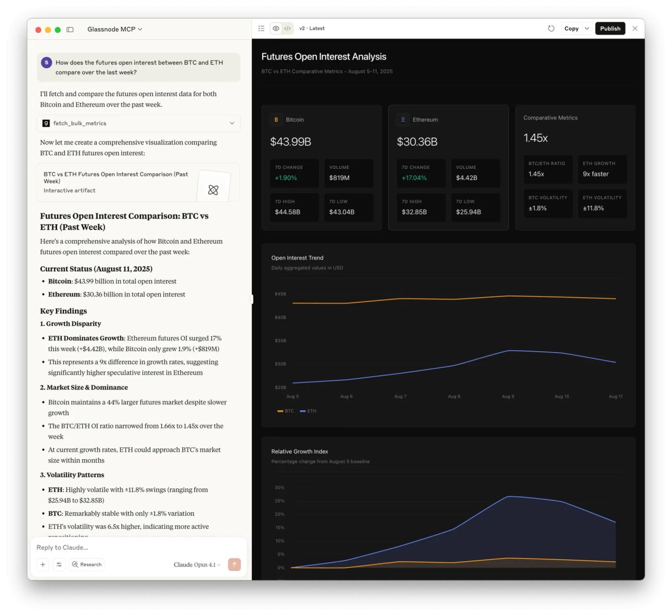This screenshot has height=616, width=672.
Task: Click Open Interest Trend heading
Action: point(297,258)
